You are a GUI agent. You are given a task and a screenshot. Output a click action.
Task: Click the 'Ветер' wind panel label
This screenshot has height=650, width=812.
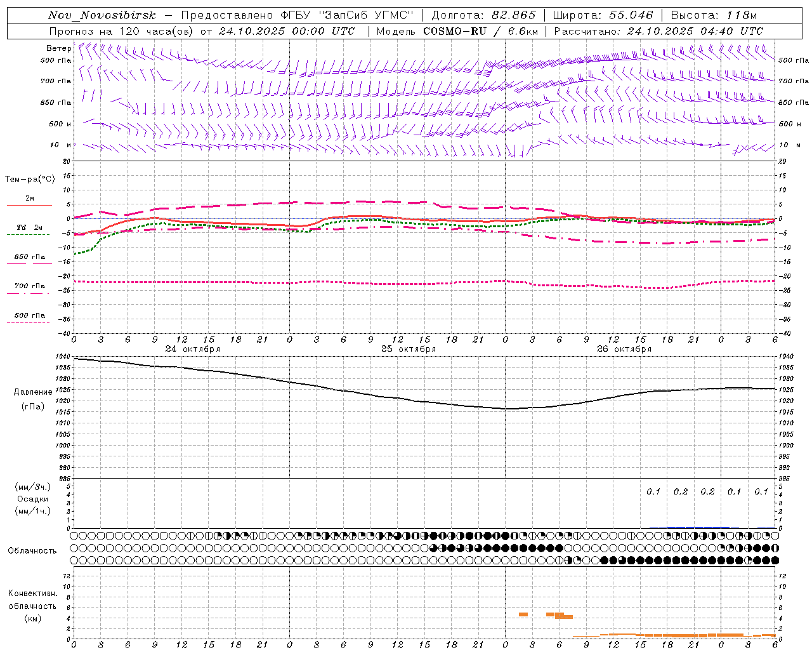[58, 48]
